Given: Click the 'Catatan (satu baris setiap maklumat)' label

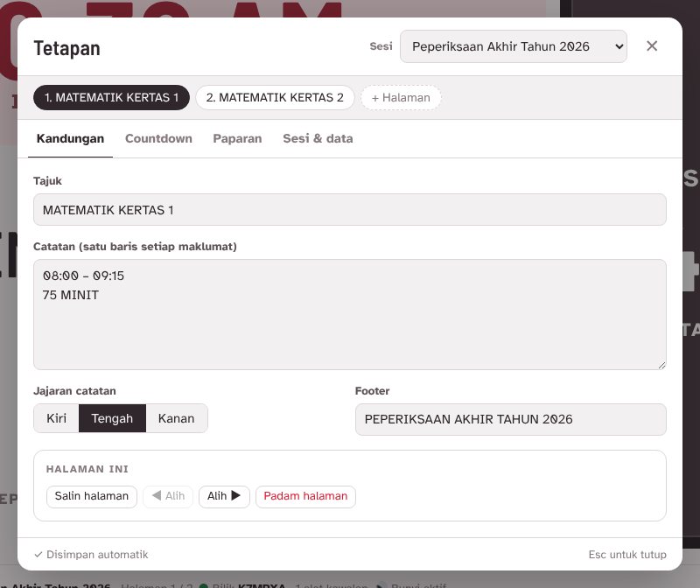Looking at the screenshot, I should pyautogui.click(x=135, y=247).
